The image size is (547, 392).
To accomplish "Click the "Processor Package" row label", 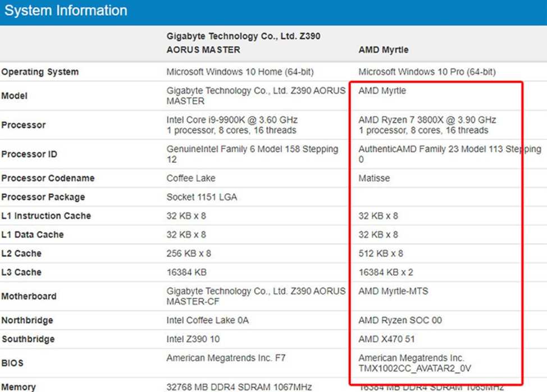I will (43, 197).
